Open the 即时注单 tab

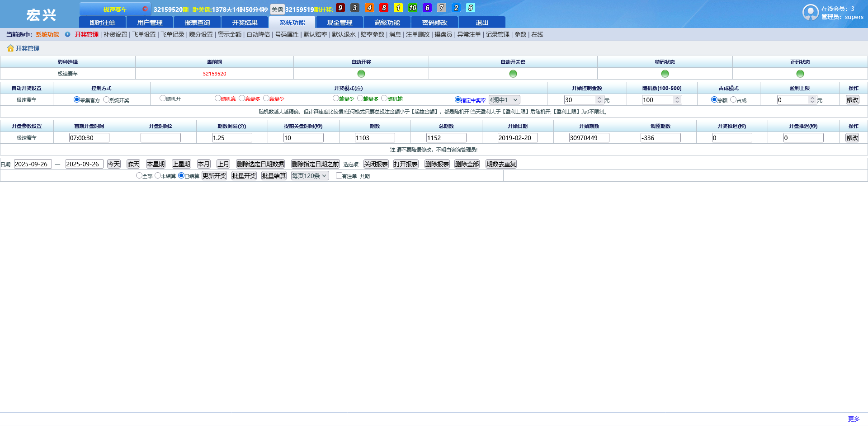[102, 23]
